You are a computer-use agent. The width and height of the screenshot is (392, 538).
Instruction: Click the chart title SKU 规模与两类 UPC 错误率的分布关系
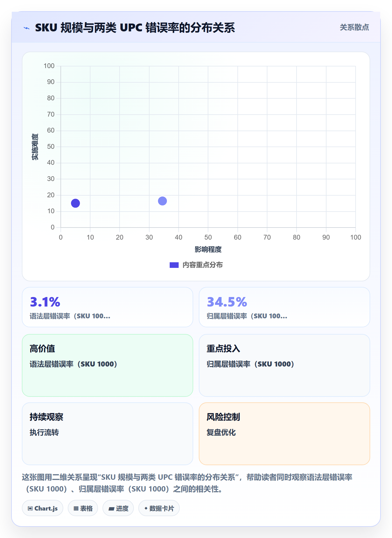135,28
